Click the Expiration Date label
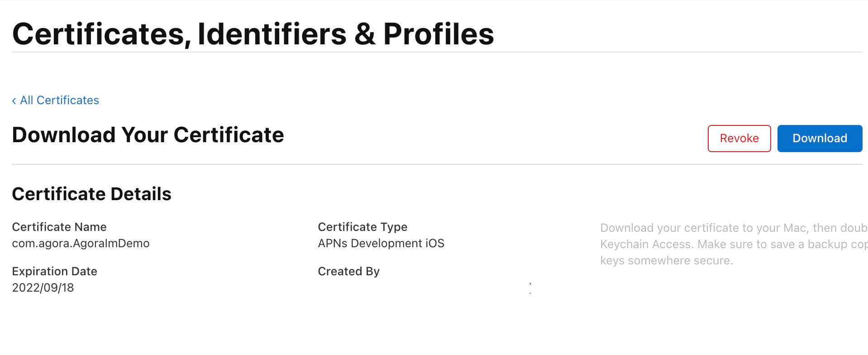The width and height of the screenshot is (868, 355). tap(54, 271)
